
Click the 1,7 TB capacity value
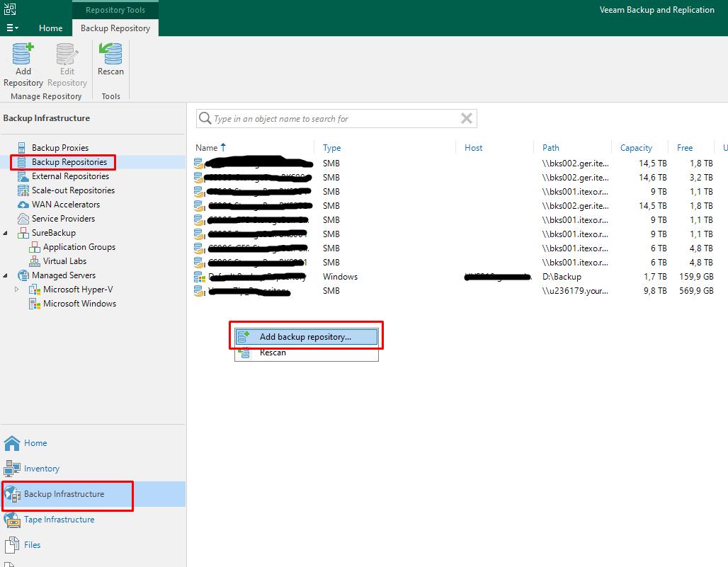coord(655,277)
